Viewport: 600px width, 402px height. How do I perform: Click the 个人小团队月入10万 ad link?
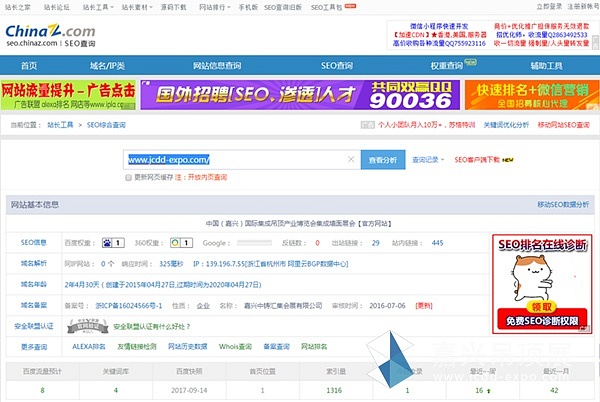pyautogui.click(x=426, y=125)
